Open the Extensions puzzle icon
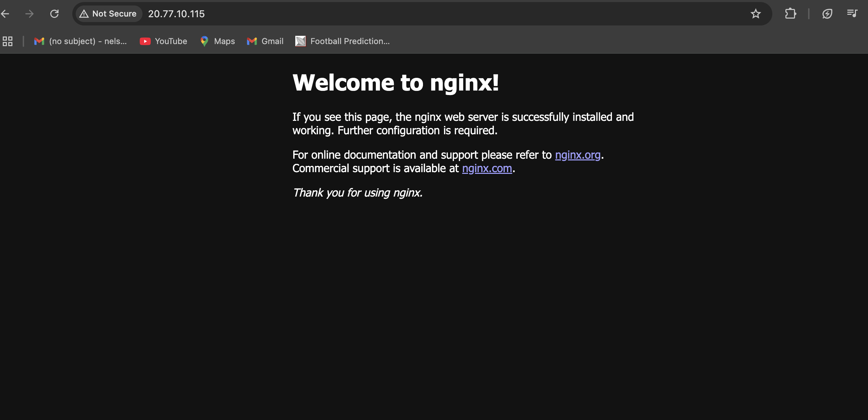Viewport: 868px width, 420px height. coord(791,14)
